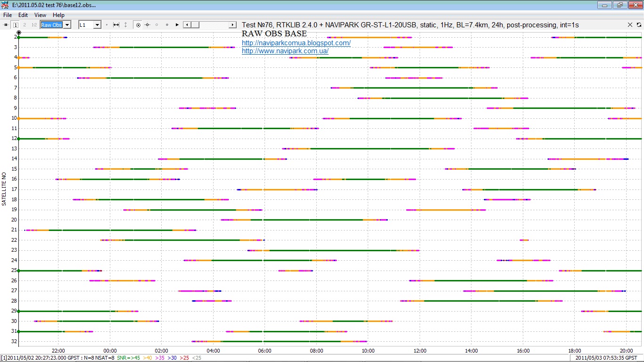The width and height of the screenshot is (644, 362).
Task: Click the connect/disconnect icon at toolbar start
Action: [6, 25]
